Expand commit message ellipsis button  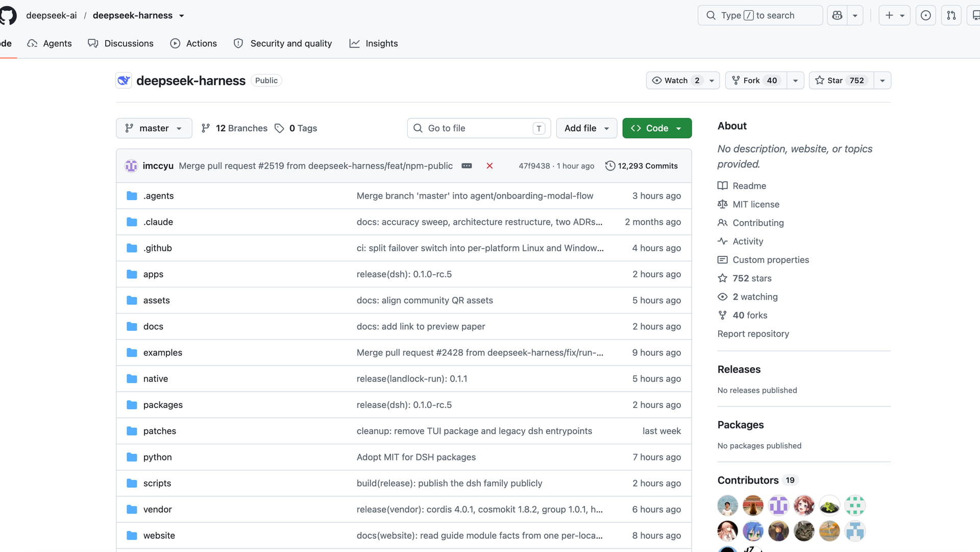pos(467,166)
